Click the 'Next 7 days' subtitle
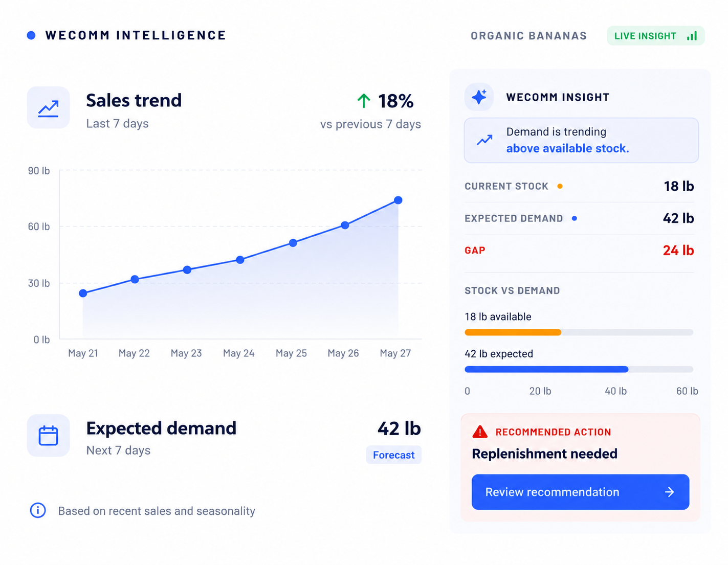The width and height of the screenshot is (728, 565). [118, 450]
